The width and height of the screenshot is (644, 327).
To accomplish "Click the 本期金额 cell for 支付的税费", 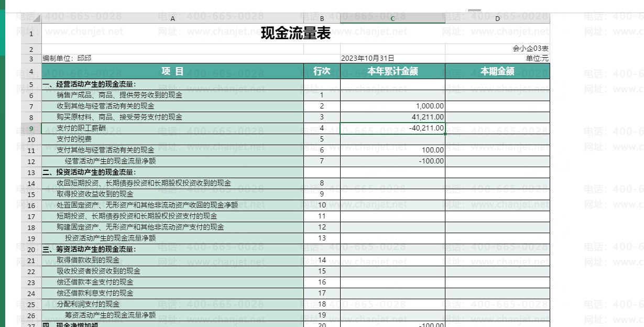I will (x=497, y=139).
